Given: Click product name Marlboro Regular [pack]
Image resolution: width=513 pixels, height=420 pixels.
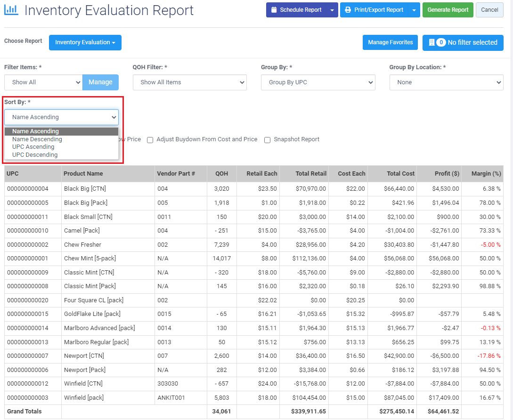Looking at the screenshot, I should [x=96, y=342].
